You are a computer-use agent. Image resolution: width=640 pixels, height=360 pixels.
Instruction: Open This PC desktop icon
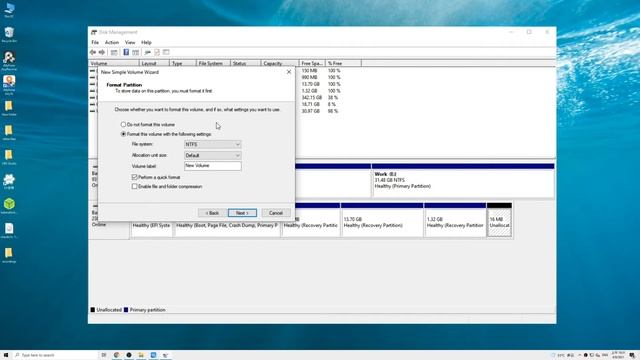(9, 10)
